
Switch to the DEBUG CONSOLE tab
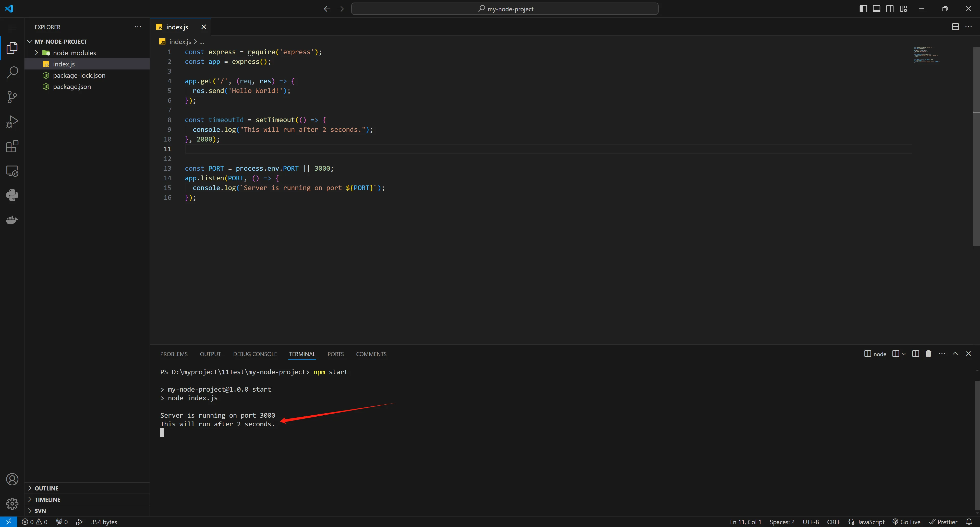pyautogui.click(x=255, y=354)
